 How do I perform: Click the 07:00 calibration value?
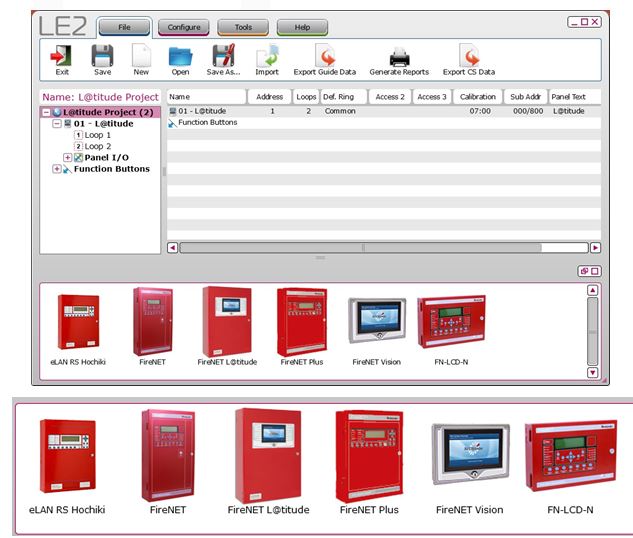click(x=480, y=111)
